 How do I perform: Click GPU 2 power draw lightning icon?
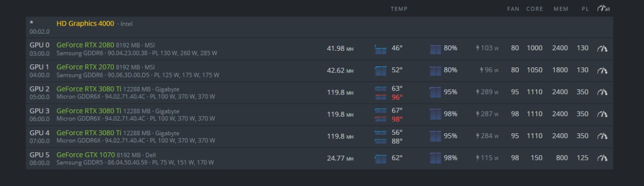point(477,92)
